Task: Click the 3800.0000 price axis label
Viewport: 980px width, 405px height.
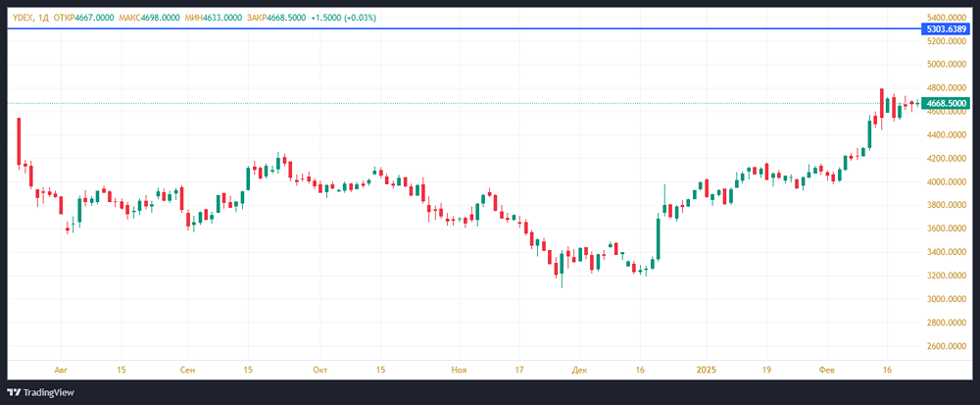Action: click(948, 205)
